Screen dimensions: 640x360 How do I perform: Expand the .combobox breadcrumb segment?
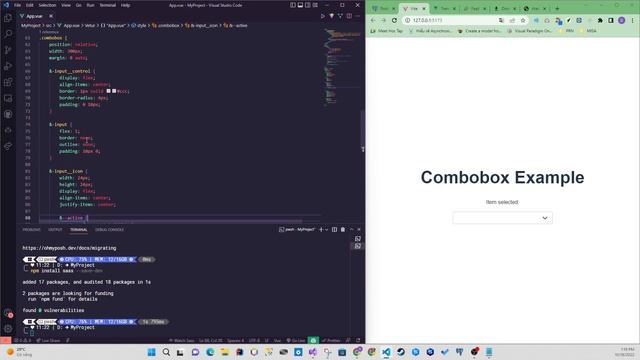tap(166, 25)
